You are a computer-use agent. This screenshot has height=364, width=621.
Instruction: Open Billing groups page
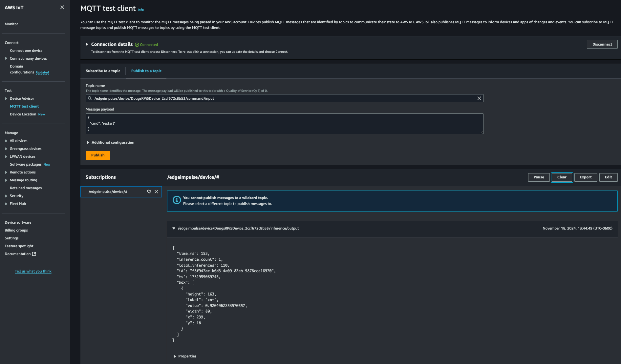point(16,230)
